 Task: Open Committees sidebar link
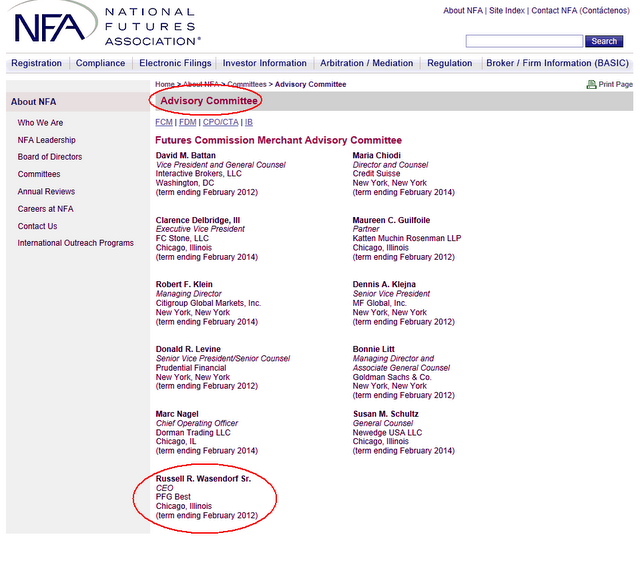click(39, 174)
